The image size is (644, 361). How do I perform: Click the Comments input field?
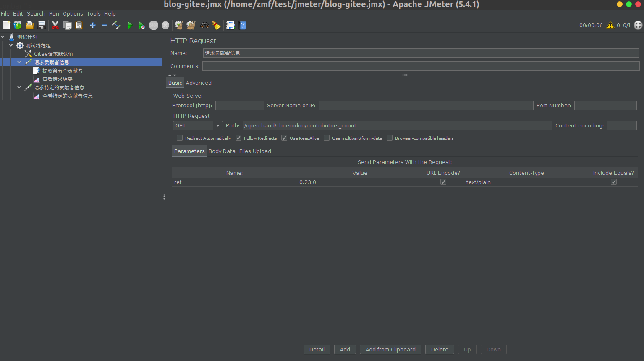421,66
